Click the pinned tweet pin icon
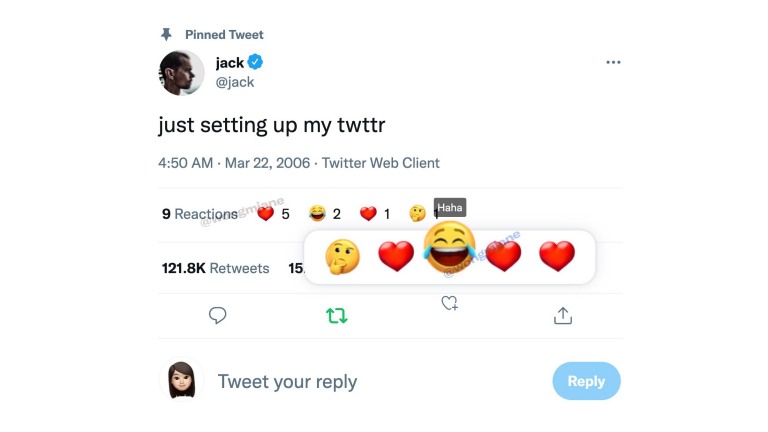This screenshot has height=432, width=768. pyautogui.click(x=167, y=34)
